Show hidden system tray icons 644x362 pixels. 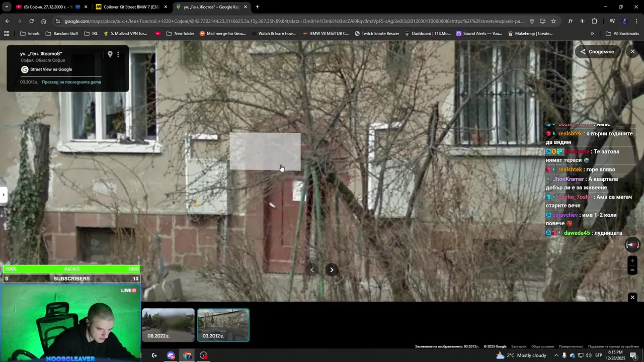click(555, 355)
